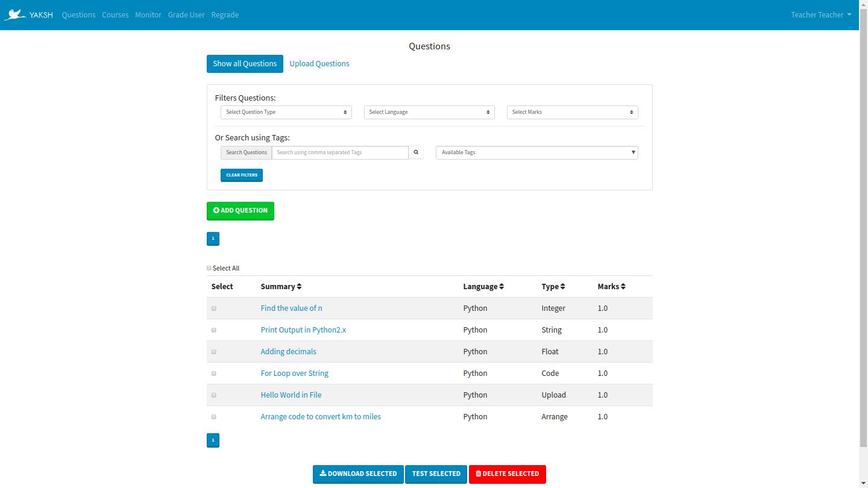Select the 'Print Output in Python2.x' checkbox
Image resolution: width=868 pixels, height=488 pixels.
tap(214, 330)
